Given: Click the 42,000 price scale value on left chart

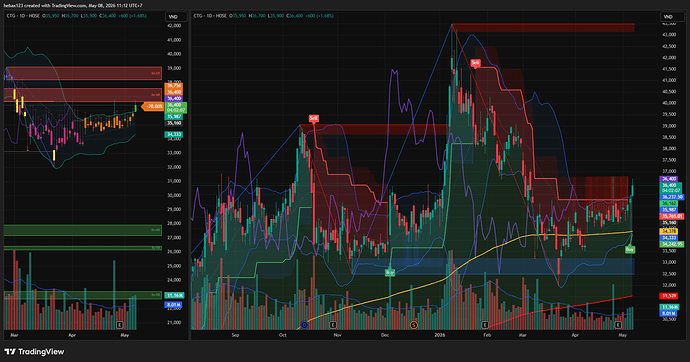Looking at the screenshot, I should (x=175, y=26).
